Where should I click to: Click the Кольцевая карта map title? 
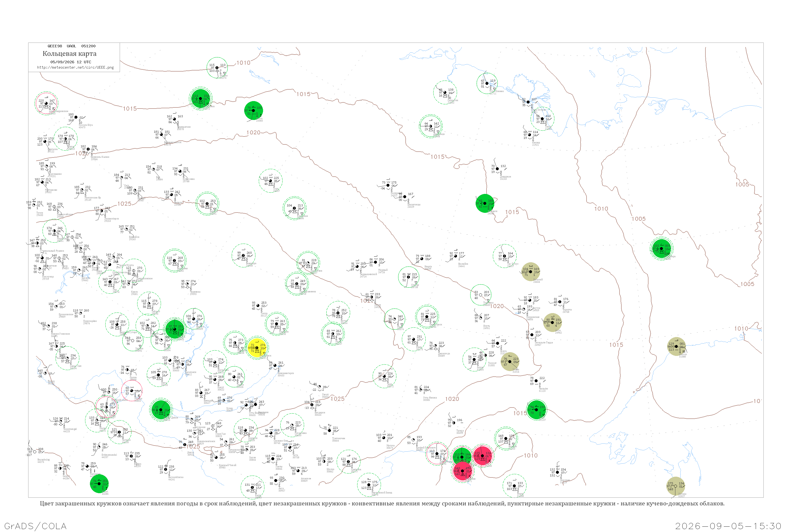[x=69, y=54]
